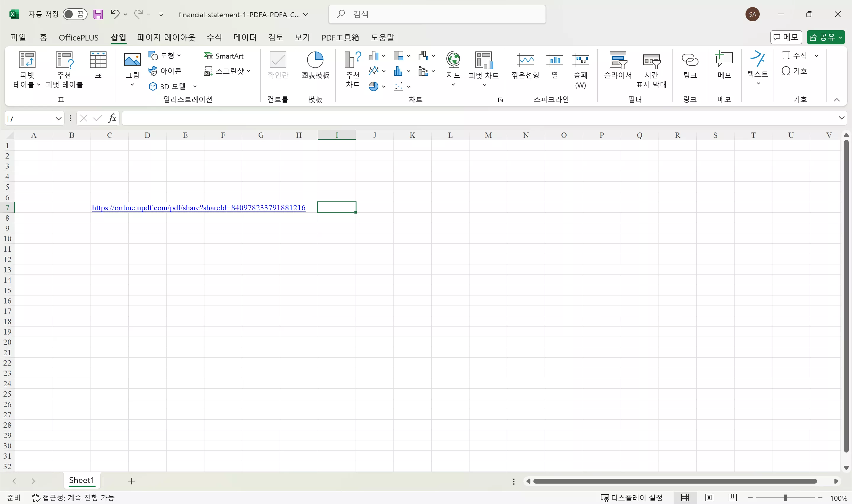Insert Symbol (기호)

(x=794, y=71)
